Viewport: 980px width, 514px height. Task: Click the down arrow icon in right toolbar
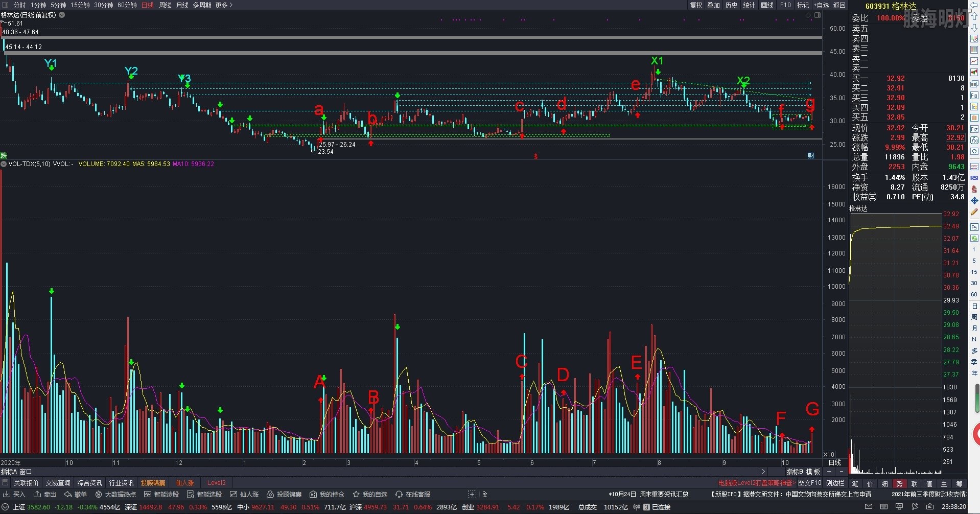pyautogui.click(x=974, y=28)
